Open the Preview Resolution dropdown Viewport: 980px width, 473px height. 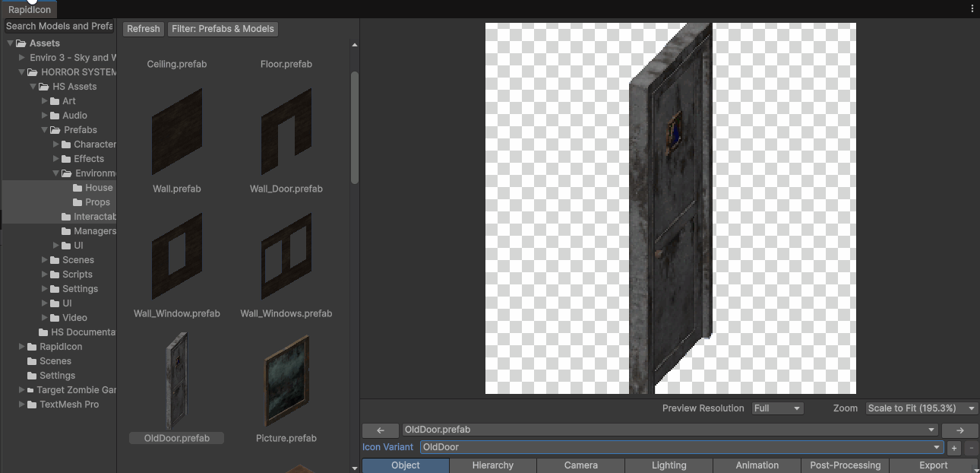(x=777, y=408)
